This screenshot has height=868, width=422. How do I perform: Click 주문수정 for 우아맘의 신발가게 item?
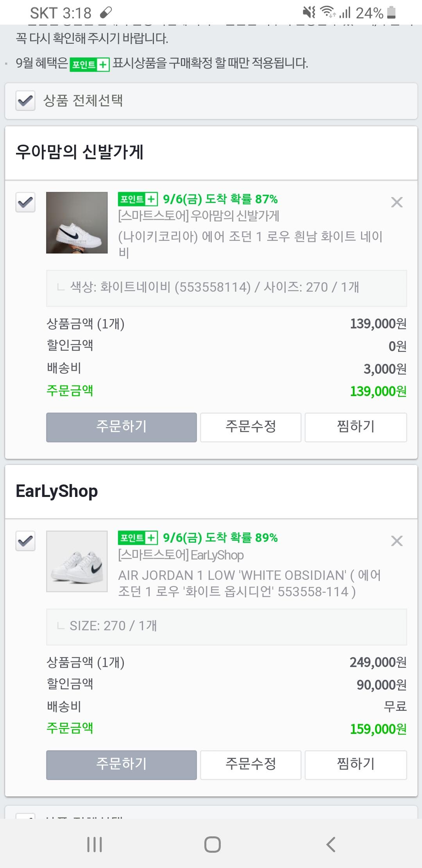(x=250, y=427)
